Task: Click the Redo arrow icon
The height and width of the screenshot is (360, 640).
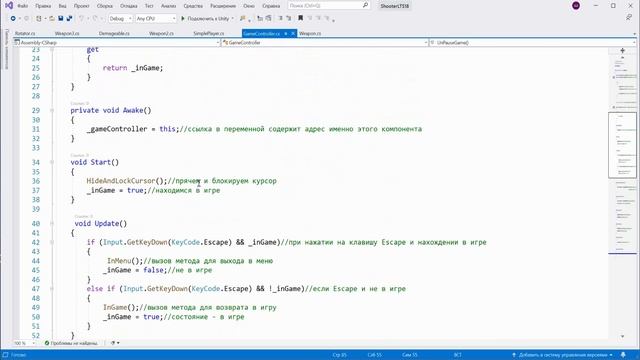Action: tap(95, 18)
